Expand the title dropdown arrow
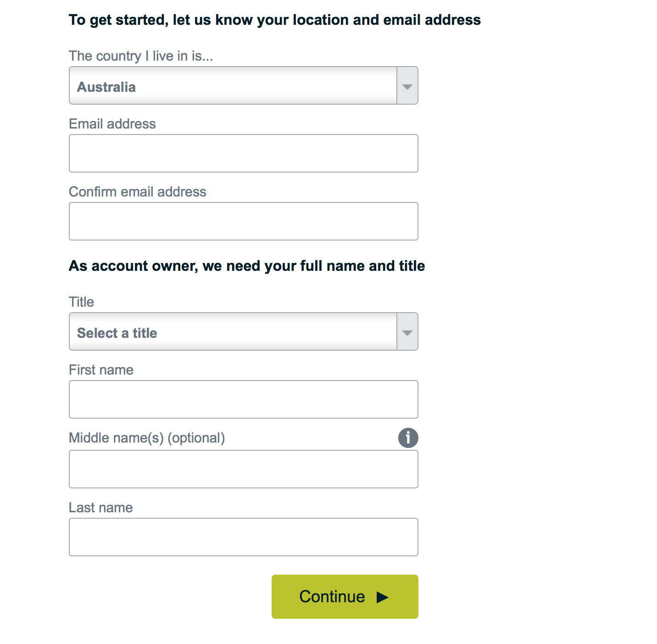This screenshot has width=657, height=644. (x=407, y=332)
